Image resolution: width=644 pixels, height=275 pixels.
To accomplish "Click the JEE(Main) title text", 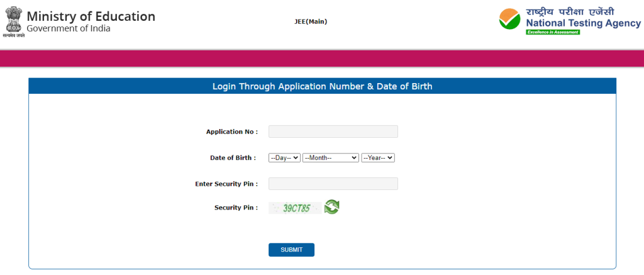I will [x=311, y=22].
